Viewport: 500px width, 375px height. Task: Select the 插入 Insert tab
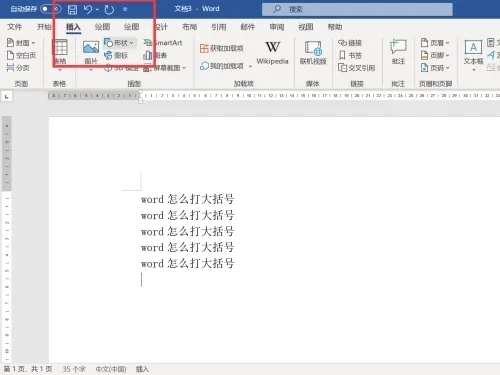tap(73, 27)
